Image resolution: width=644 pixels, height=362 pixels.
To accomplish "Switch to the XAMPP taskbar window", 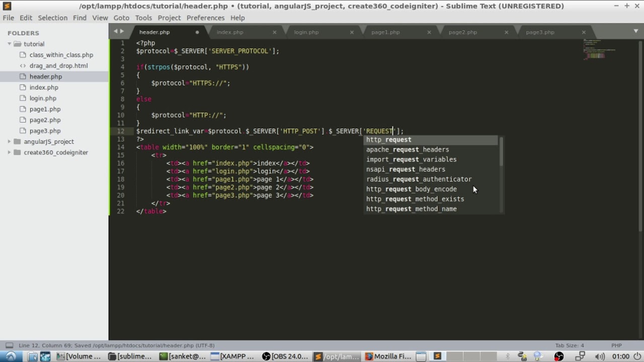I will coord(234,356).
